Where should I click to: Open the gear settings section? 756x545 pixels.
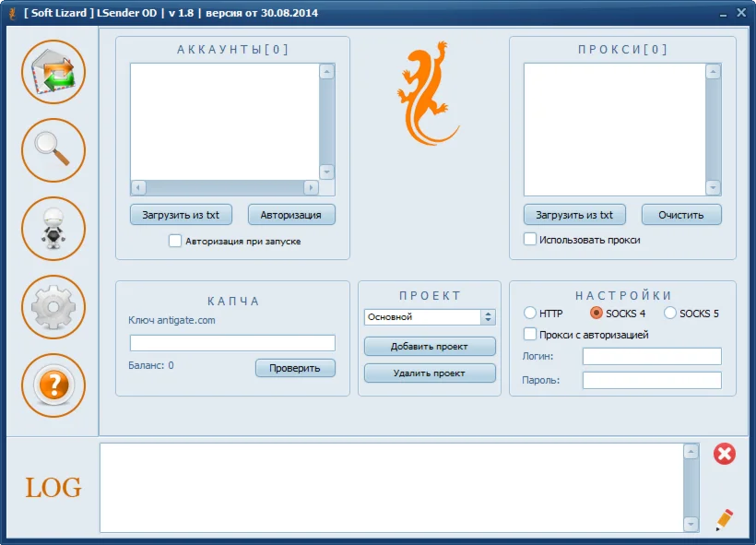point(53,307)
